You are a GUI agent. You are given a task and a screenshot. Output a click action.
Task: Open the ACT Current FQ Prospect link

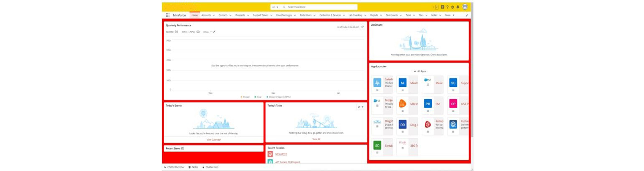point(287,162)
